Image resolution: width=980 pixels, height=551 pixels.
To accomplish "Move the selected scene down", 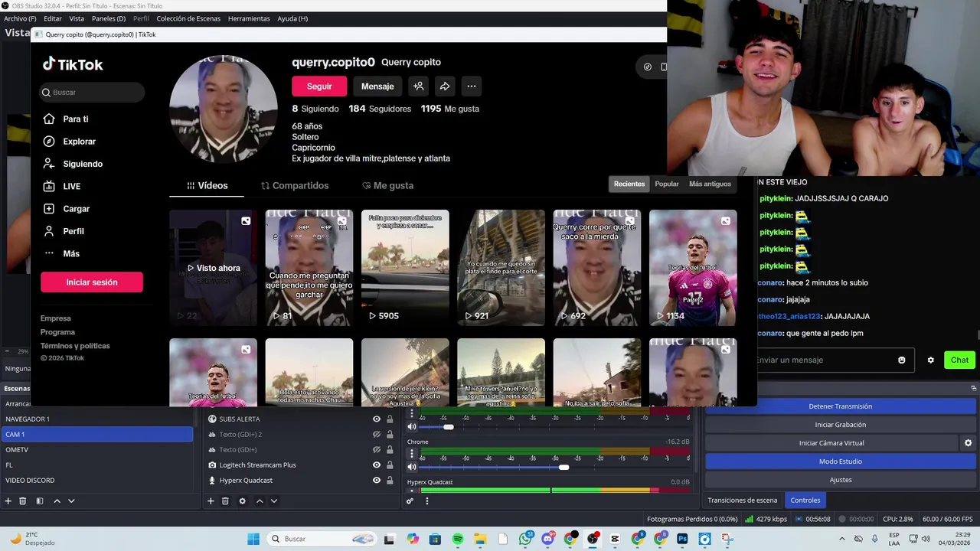I will click(x=71, y=501).
